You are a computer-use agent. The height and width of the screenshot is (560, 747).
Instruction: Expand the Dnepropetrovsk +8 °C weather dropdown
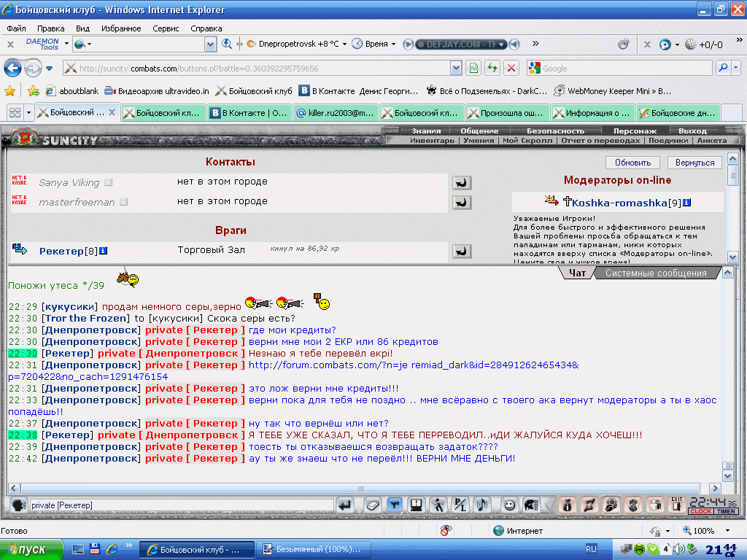344,44
